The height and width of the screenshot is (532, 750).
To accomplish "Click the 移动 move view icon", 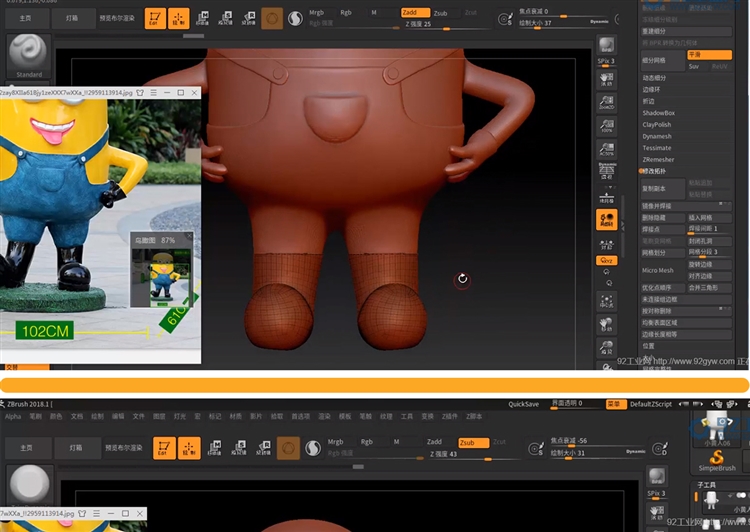I will [607, 324].
